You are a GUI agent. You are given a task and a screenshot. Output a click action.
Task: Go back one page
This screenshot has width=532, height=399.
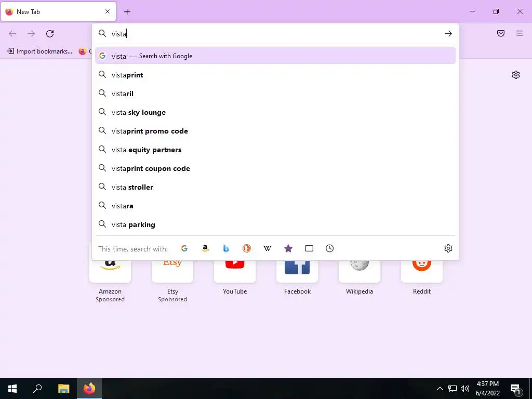point(12,34)
